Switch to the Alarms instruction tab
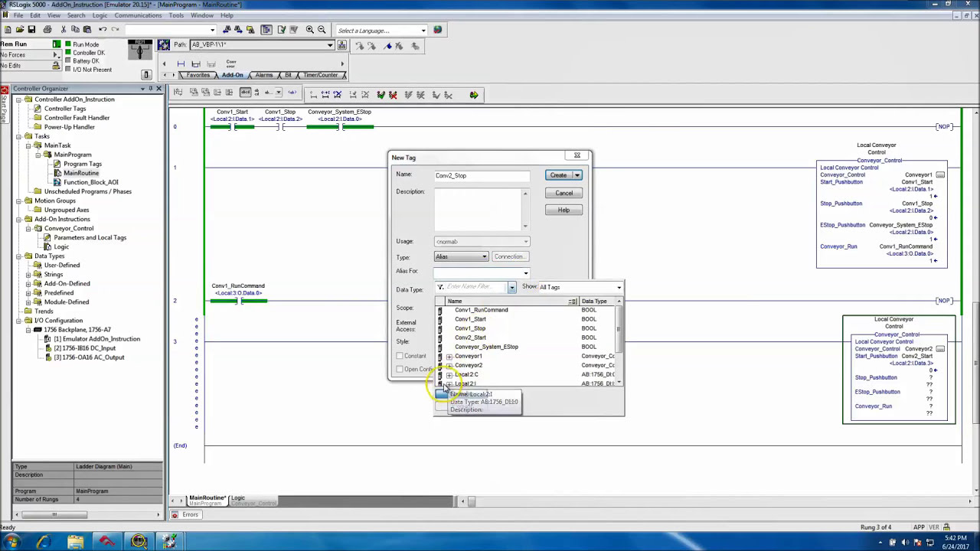980x551 pixels. (264, 75)
